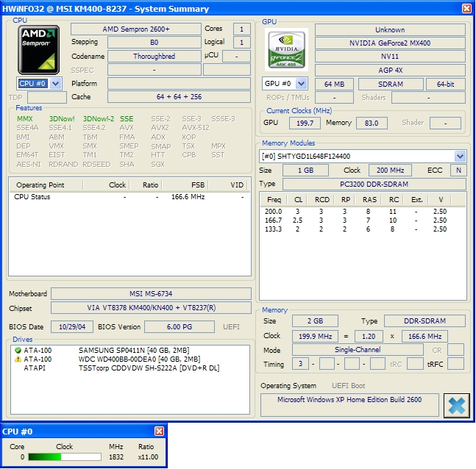Screen dimensions: 476x469
Task: Click the BIOS Version 6.00 PG field
Action: point(179,326)
